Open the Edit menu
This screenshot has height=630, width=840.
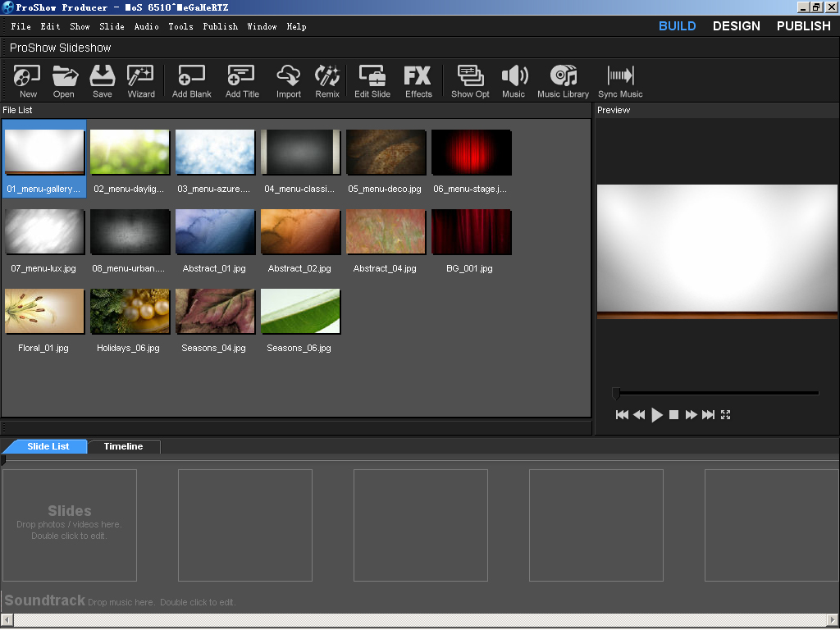coord(50,26)
